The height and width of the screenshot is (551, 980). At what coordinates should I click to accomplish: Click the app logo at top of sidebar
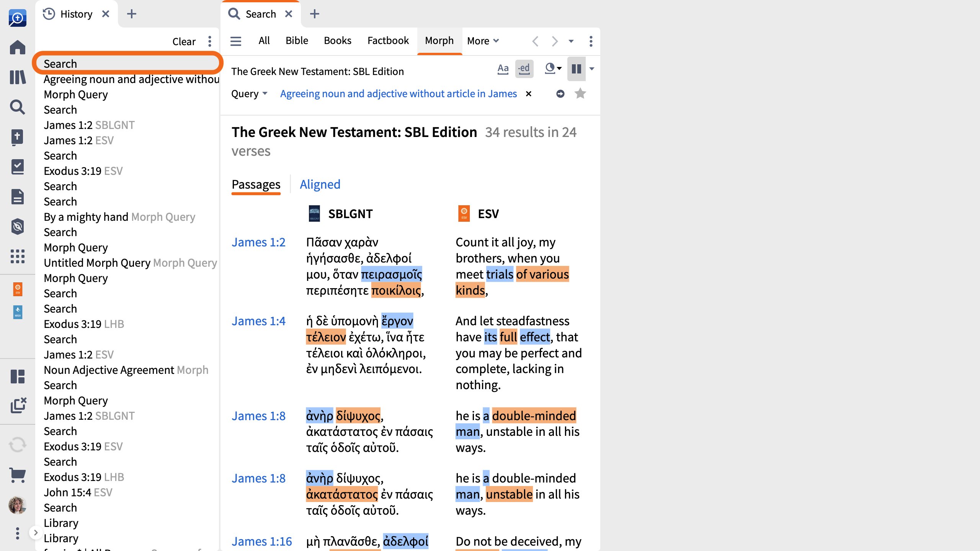coord(18,18)
